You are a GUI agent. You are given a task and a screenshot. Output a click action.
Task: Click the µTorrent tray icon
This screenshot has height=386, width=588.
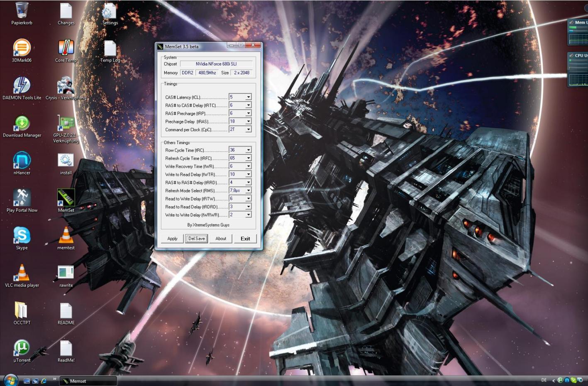point(560,380)
